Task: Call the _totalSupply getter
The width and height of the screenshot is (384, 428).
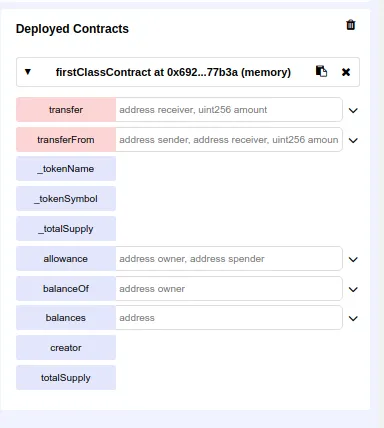Action: pyautogui.click(x=66, y=229)
